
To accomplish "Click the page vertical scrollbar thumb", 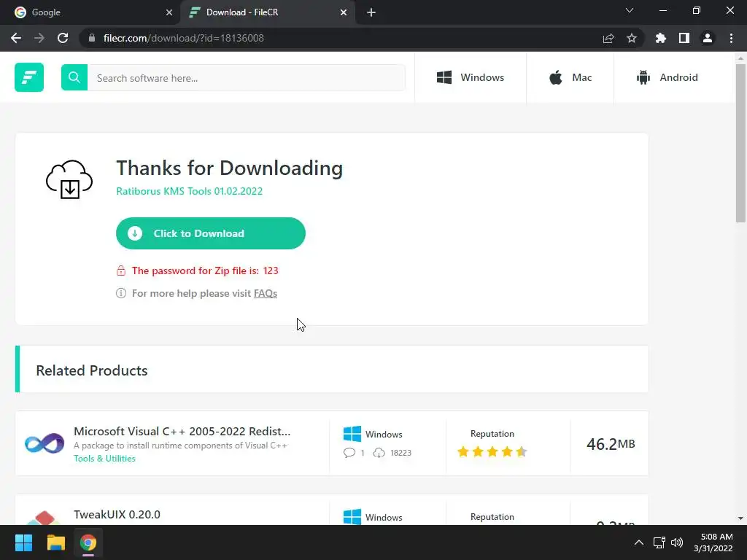I will pyautogui.click(x=740, y=143).
